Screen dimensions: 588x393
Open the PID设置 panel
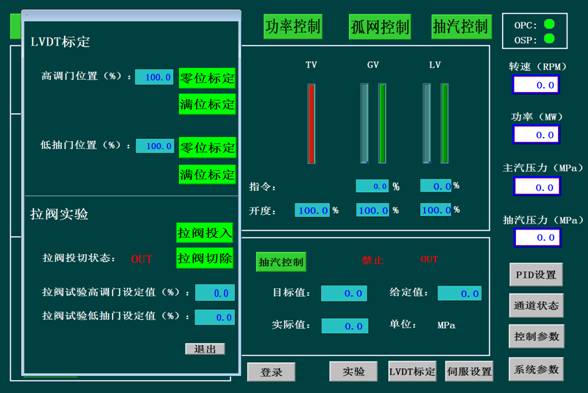coord(536,274)
